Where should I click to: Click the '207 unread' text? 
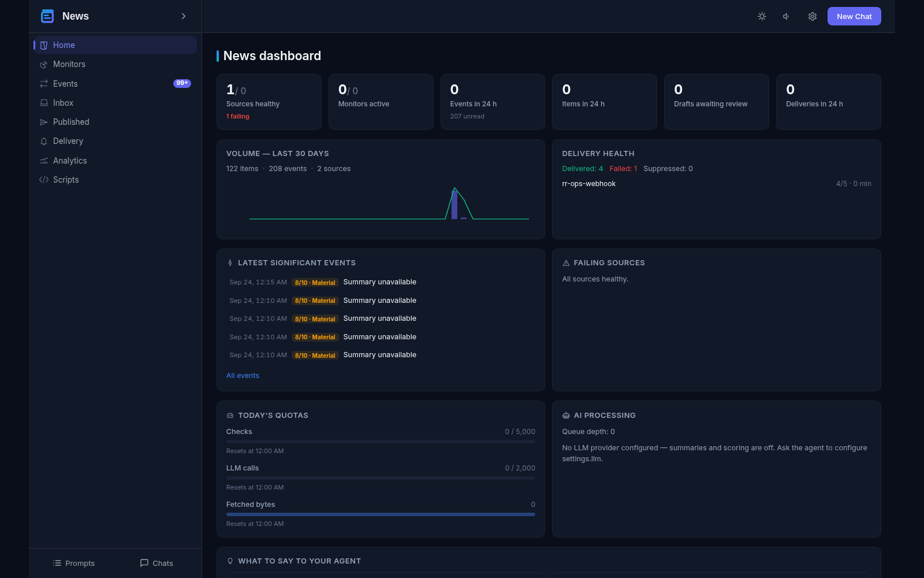(467, 117)
